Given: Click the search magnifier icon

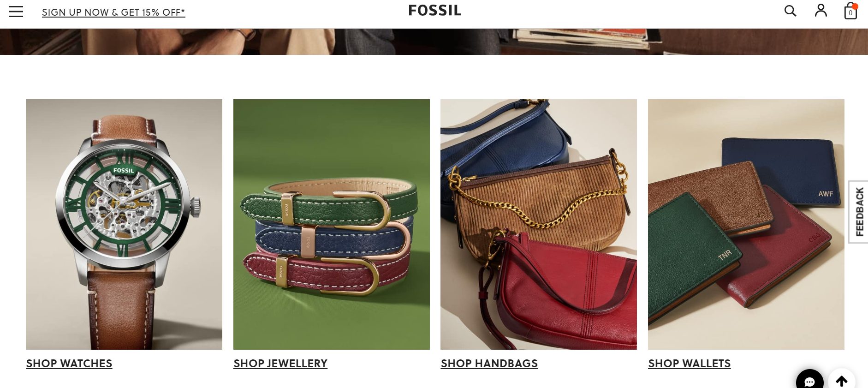Looking at the screenshot, I should point(790,11).
